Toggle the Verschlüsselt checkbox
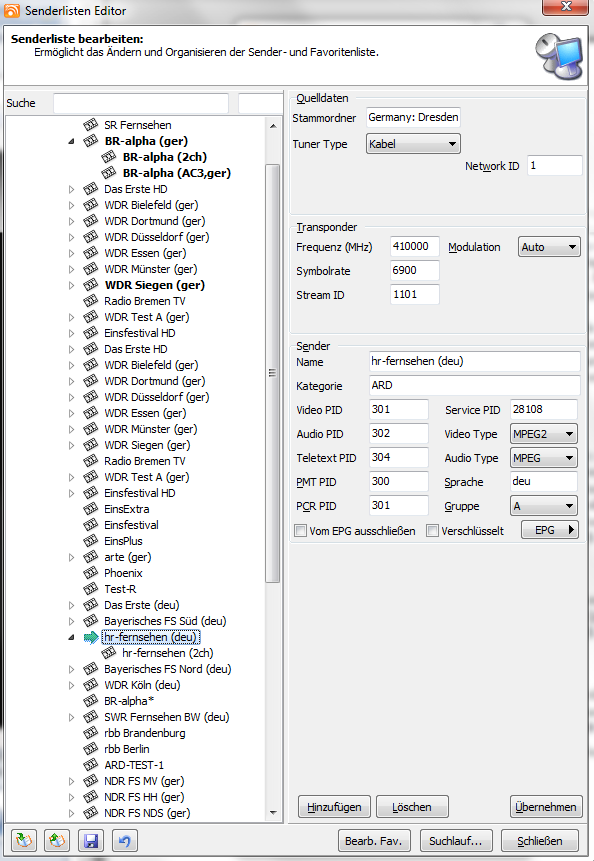The width and height of the screenshot is (594, 861). 433,531
